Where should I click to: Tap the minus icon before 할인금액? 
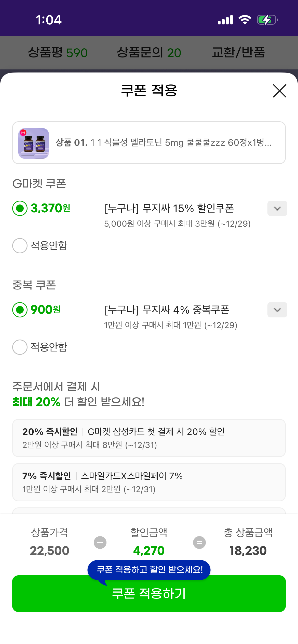[x=100, y=543]
